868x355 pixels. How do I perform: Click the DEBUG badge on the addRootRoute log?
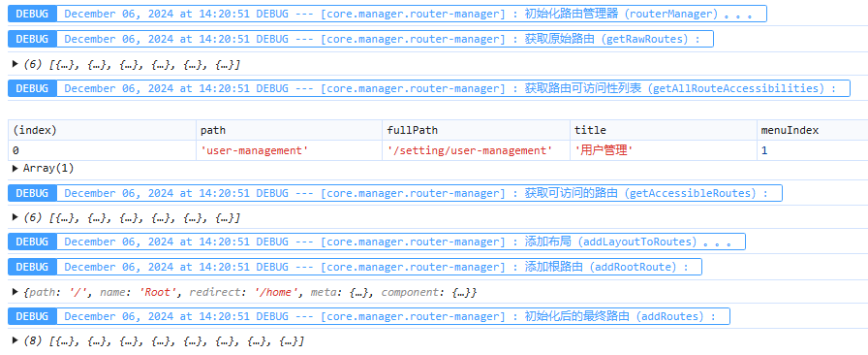[32, 267]
